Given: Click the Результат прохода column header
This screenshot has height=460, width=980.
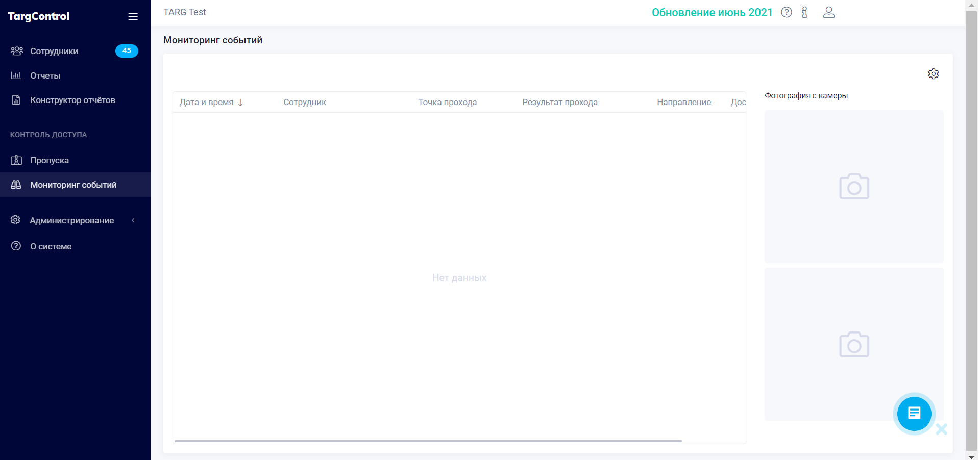Looking at the screenshot, I should (x=560, y=102).
